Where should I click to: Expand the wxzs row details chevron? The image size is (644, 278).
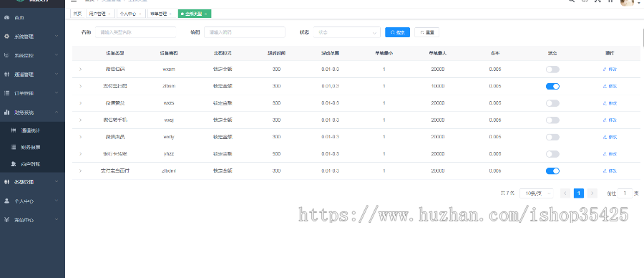pos(80,103)
